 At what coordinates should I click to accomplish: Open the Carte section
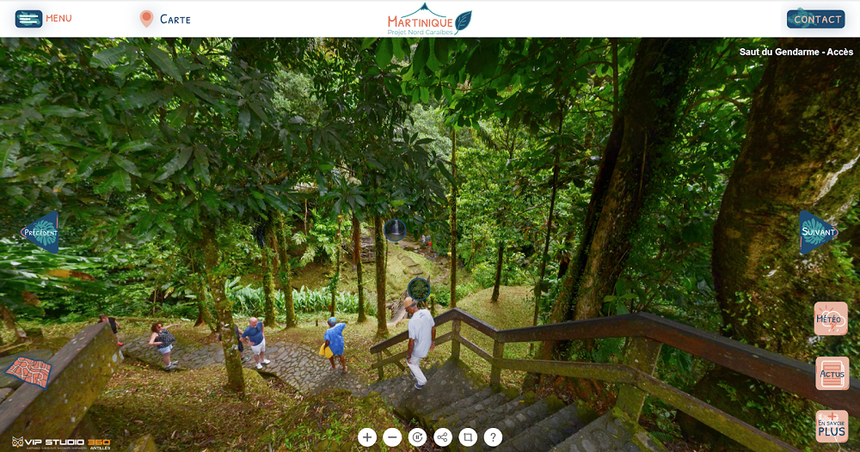pyautogui.click(x=175, y=19)
